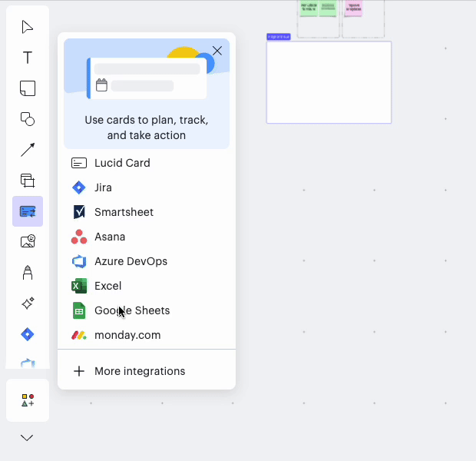The image size is (476, 461).
Task: Click the Azure DevOps logo icon
Action: (x=79, y=261)
